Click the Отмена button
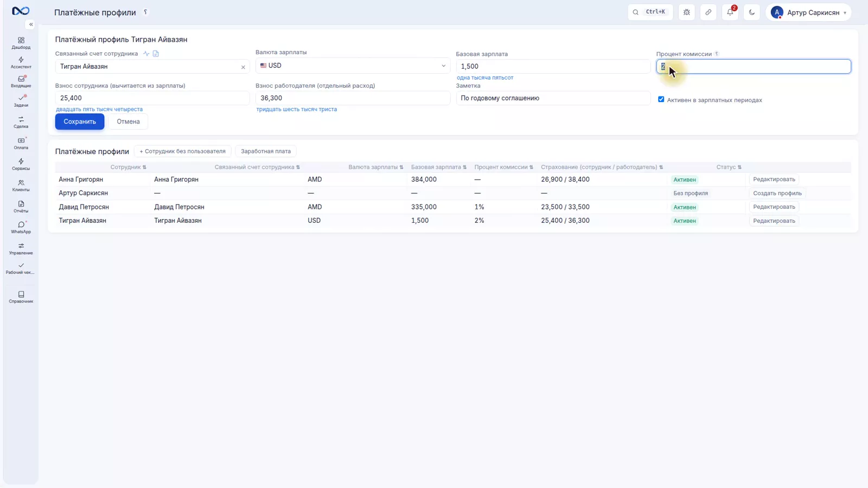This screenshot has width=868, height=488. pyautogui.click(x=128, y=121)
